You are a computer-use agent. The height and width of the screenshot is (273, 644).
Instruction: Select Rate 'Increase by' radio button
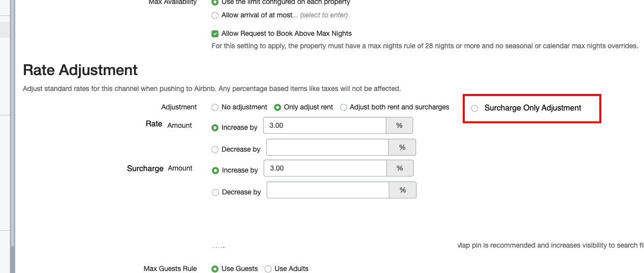pos(215,128)
